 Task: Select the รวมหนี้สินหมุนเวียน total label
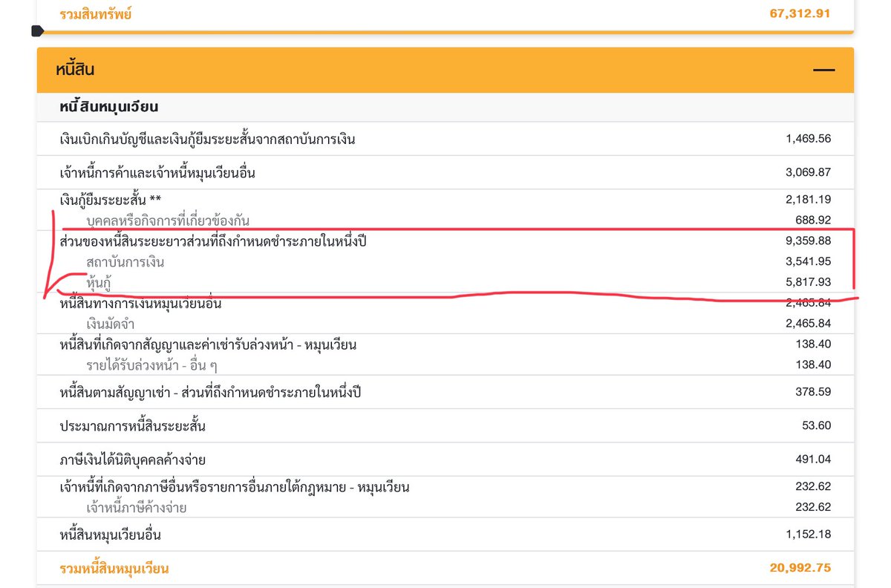[114, 569]
